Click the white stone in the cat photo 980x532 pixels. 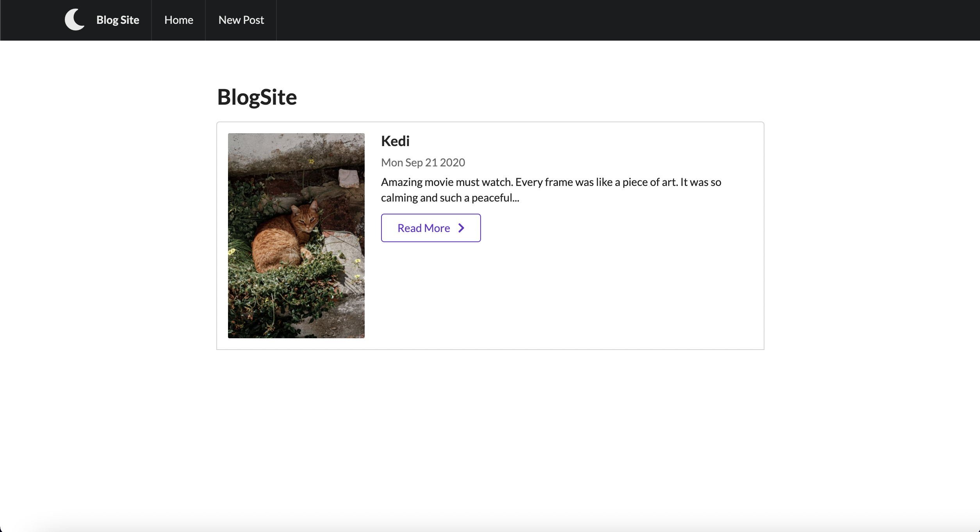(348, 178)
